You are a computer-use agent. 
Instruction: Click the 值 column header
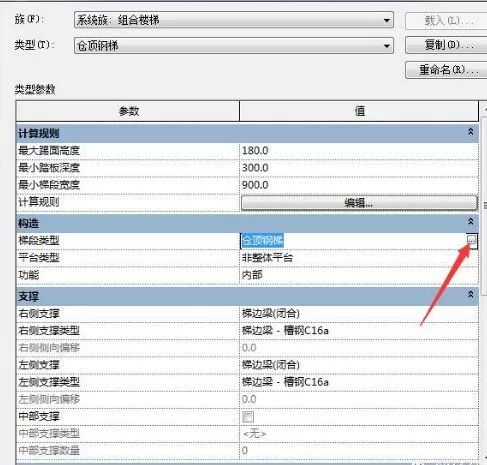[359, 111]
